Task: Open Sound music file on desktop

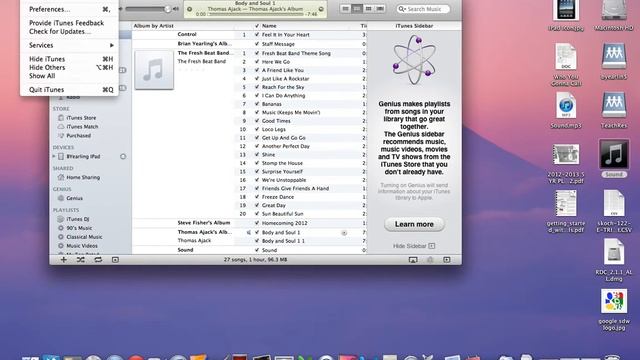Action: tap(614, 154)
